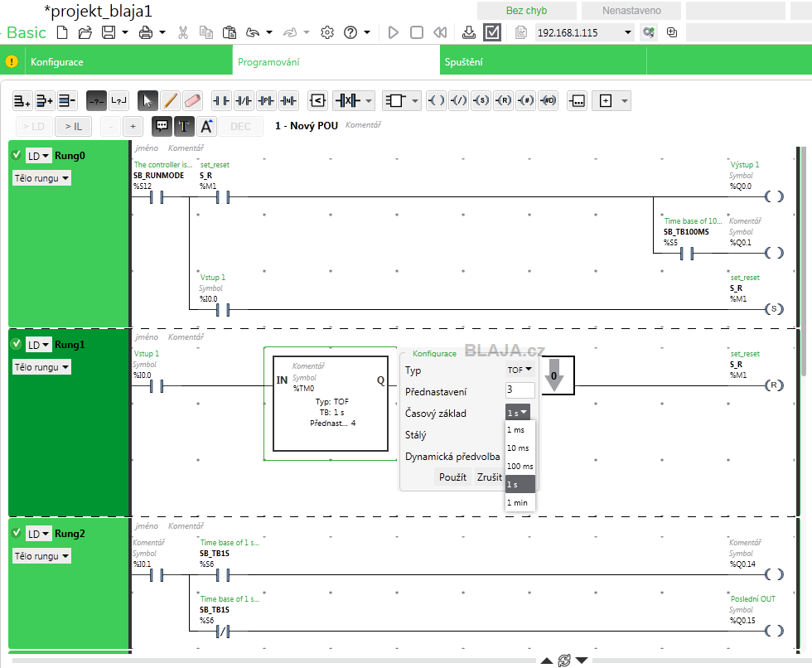Start the controller with Run icon
The height and width of the screenshot is (668, 812).
pyautogui.click(x=393, y=32)
